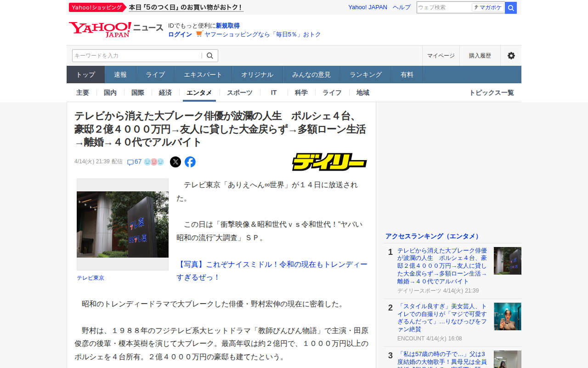The image size is (588, 368).
Task: Select the ライフ category
Action: (332, 92)
